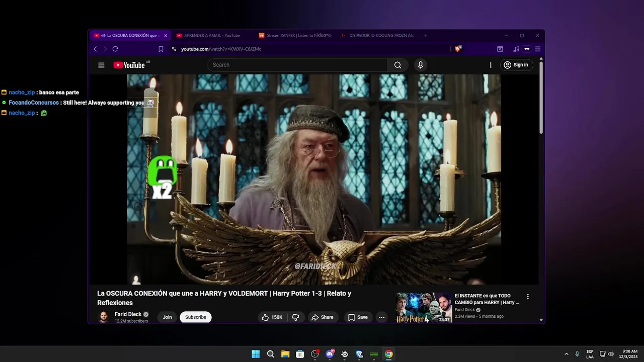Sign in to YouTube
The height and width of the screenshot is (362, 644).
pos(516,65)
